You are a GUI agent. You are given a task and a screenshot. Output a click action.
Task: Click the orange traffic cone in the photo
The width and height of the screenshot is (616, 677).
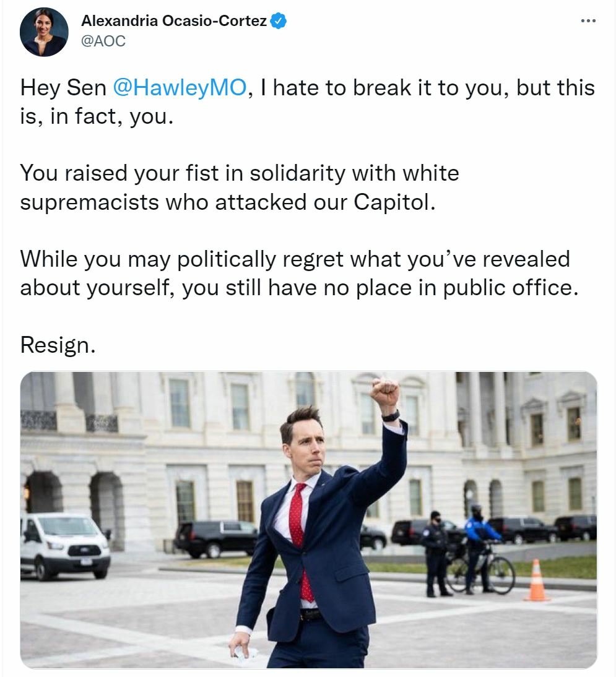click(536, 580)
